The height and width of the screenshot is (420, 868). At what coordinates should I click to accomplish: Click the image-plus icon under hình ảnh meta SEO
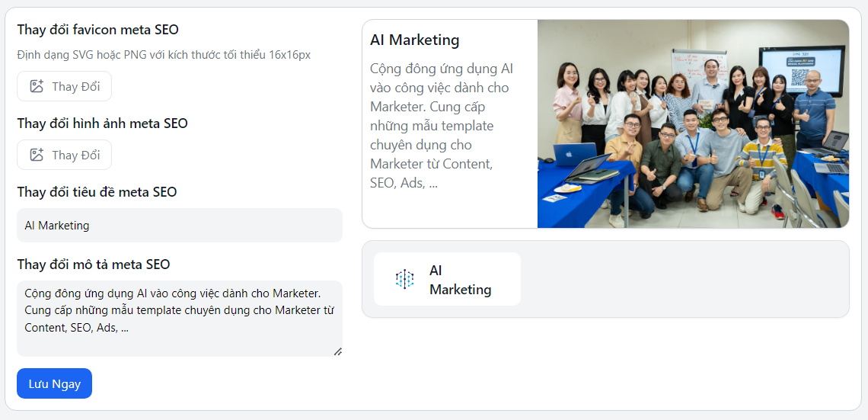click(x=37, y=155)
